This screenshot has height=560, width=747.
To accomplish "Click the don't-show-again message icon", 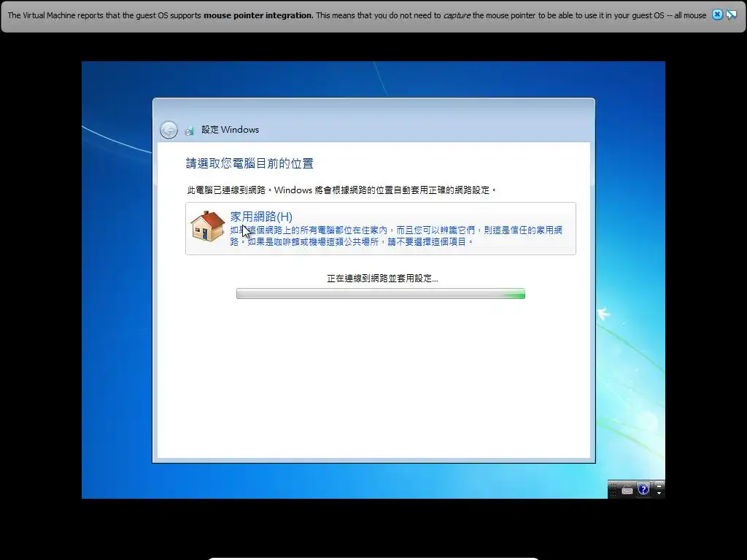I will pyautogui.click(x=731, y=15).
